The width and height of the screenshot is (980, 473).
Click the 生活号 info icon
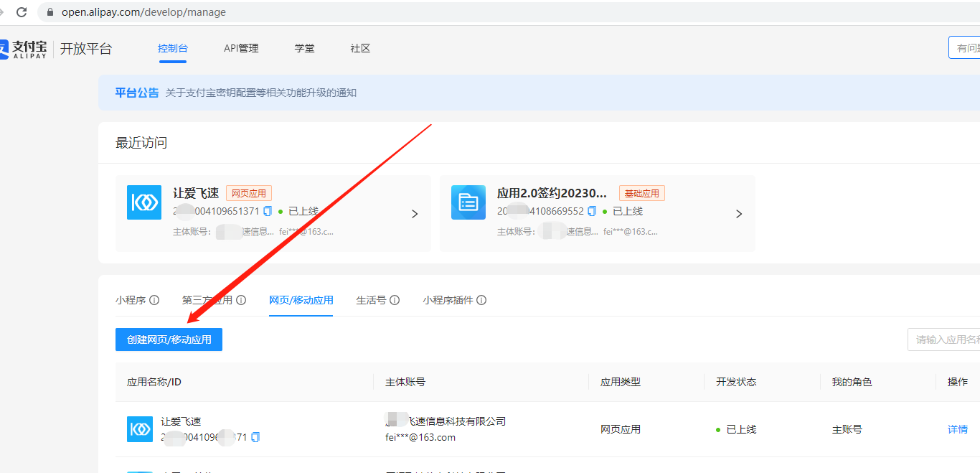pyautogui.click(x=395, y=300)
